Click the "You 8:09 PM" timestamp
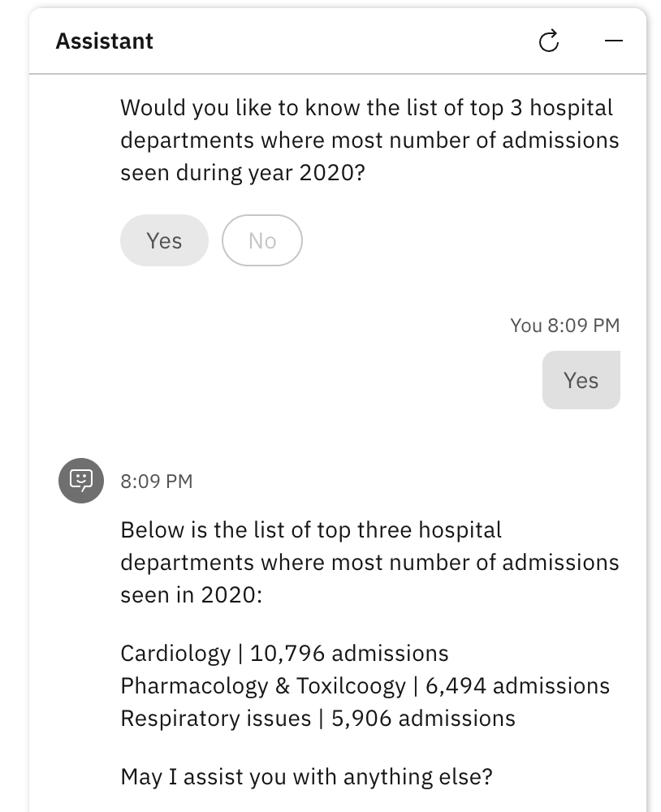This screenshot has height=812, width=661. pyautogui.click(x=564, y=326)
